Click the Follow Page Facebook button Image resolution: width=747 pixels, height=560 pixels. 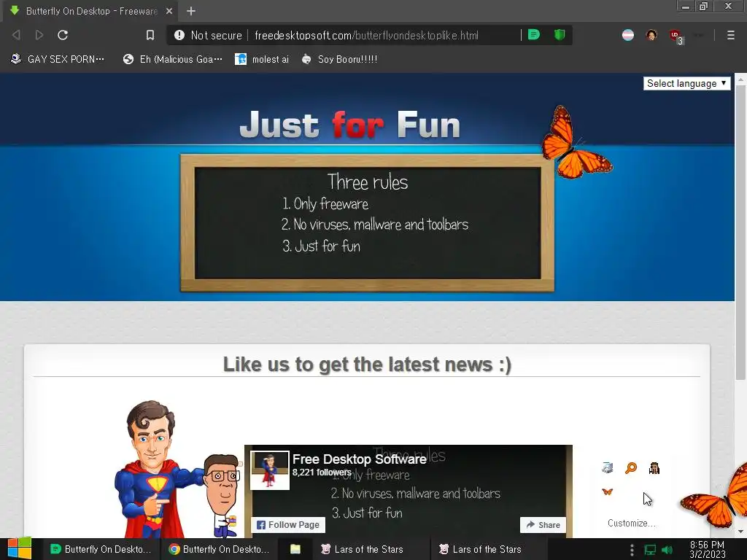pyautogui.click(x=288, y=525)
